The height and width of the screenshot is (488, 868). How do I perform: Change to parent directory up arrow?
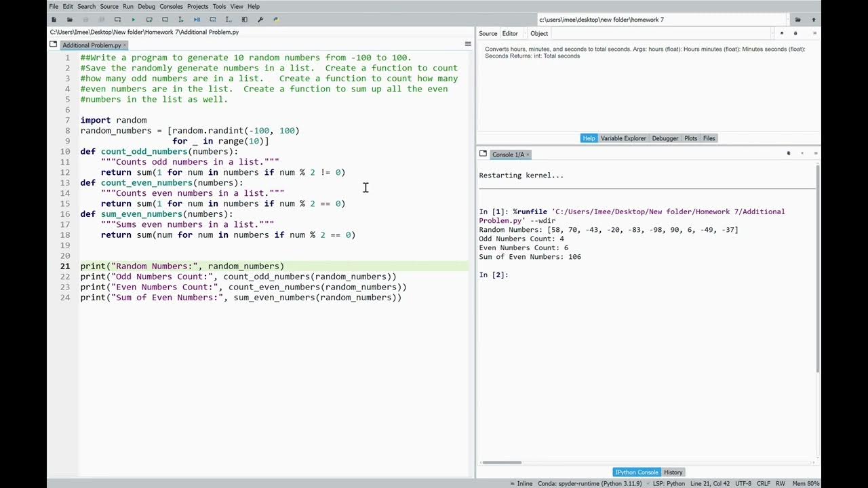pos(814,20)
